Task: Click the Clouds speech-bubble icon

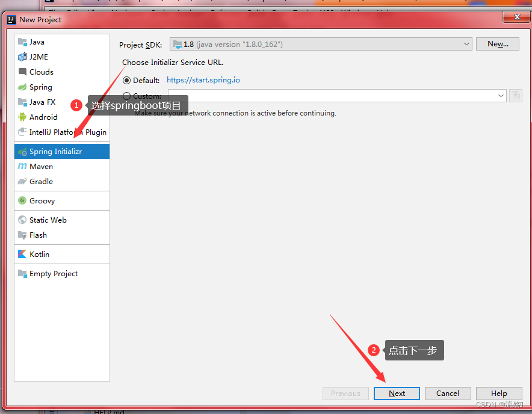Action: 22,72
